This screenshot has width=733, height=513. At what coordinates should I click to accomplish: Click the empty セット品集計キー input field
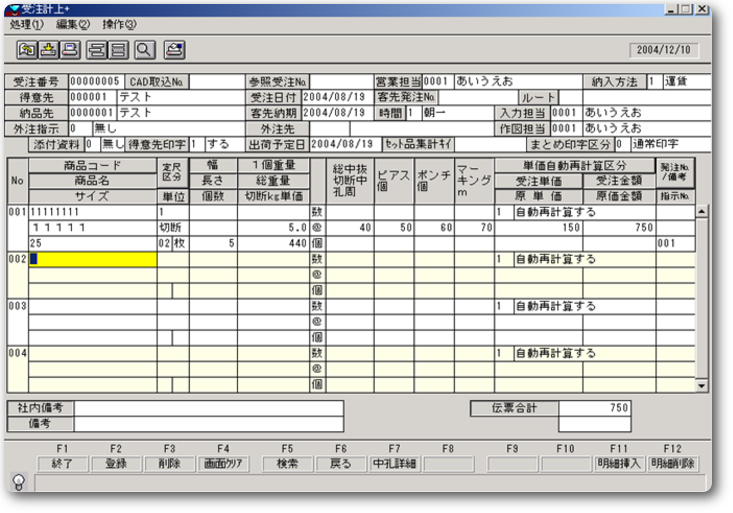coord(489,144)
